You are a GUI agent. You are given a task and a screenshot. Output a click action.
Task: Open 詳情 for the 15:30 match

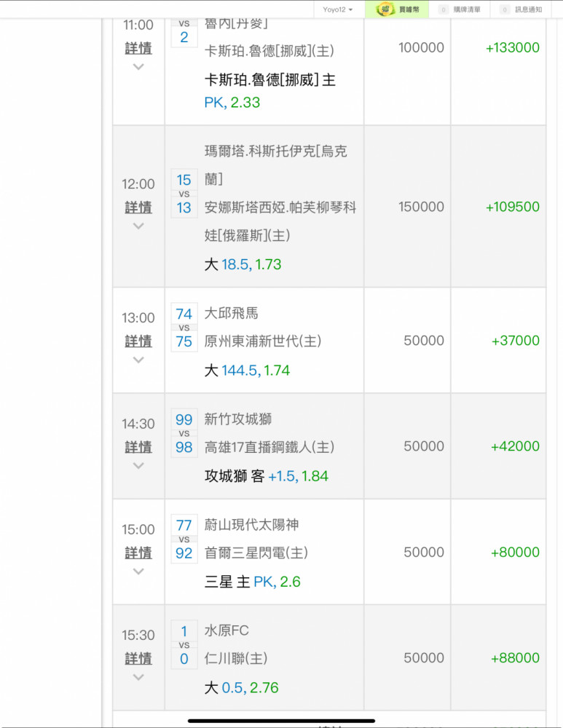coord(138,658)
